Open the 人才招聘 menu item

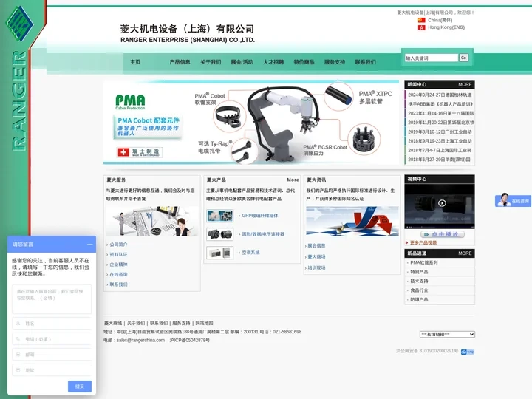273,62
